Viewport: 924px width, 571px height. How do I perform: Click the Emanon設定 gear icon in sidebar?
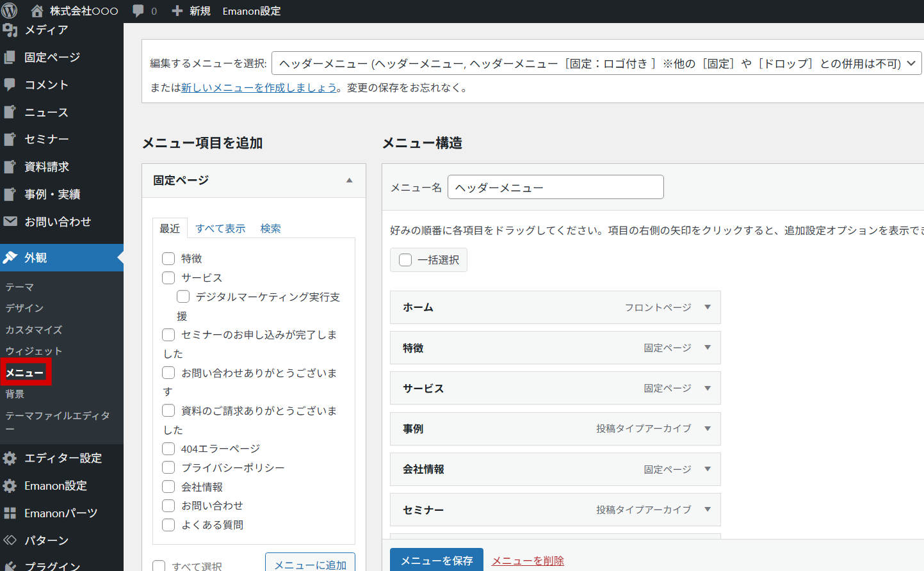coord(10,486)
